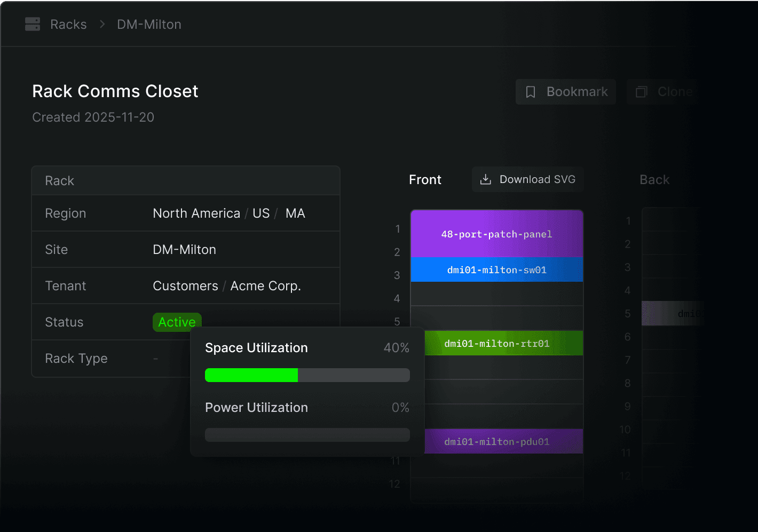The width and height of the screenshot is (758, 532).
Task: Click the breadcrumb chevron separator
Action: 102,24
